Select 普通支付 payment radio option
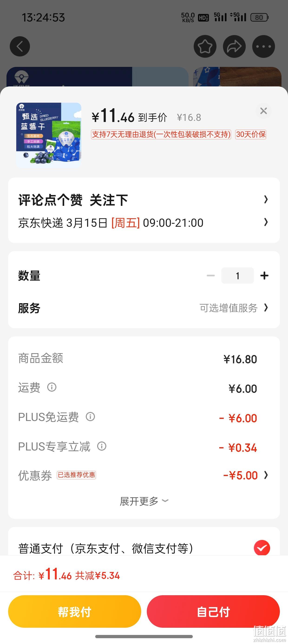 click(262, 548)
